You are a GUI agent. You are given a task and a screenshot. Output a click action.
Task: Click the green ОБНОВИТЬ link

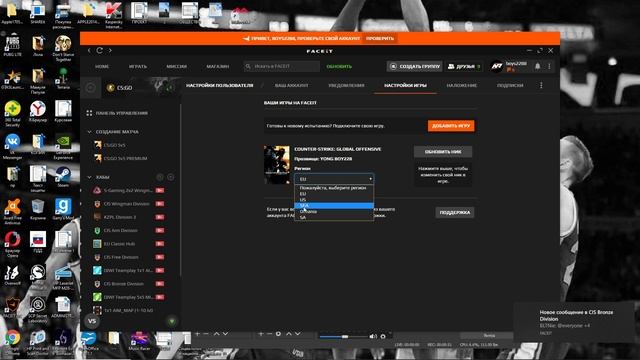click(339, 67)
